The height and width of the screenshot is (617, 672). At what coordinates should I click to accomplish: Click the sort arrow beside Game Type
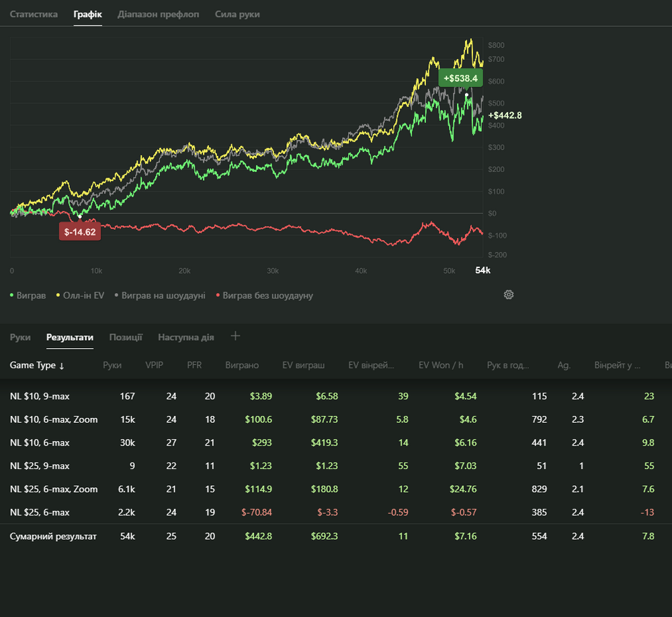[x=62, y=366]
